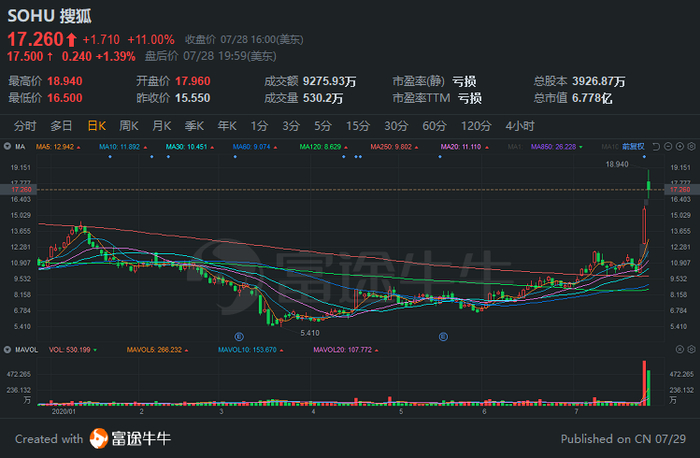
Task: Switch to 季K quarterly tab
Action: 194,126
